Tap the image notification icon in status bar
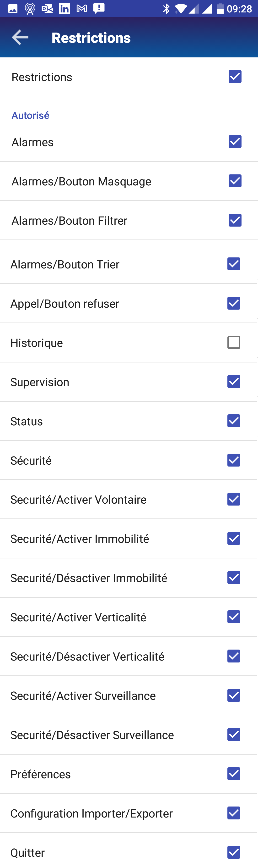Screen dimensions: 258x868 [x=13, y=9]
